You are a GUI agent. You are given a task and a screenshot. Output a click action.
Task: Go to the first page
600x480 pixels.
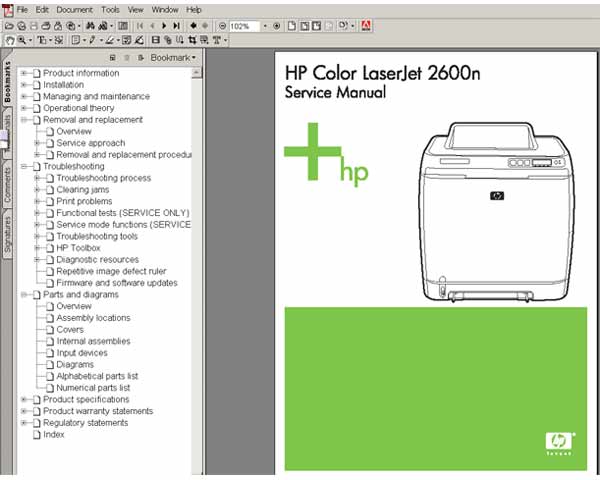point(140,26)
